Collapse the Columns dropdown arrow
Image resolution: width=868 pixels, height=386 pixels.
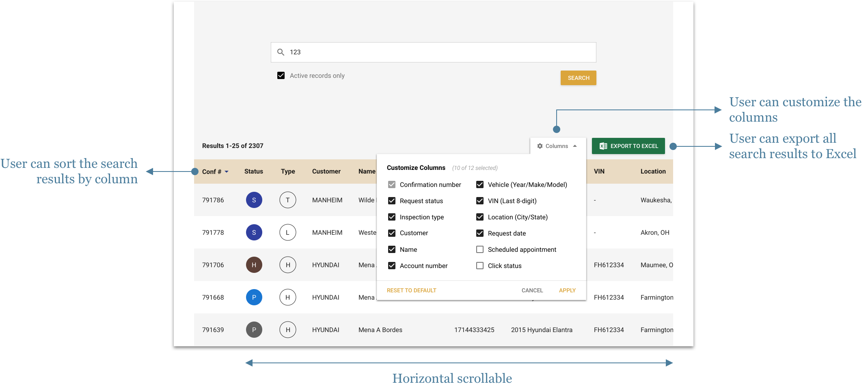point(575,146)
